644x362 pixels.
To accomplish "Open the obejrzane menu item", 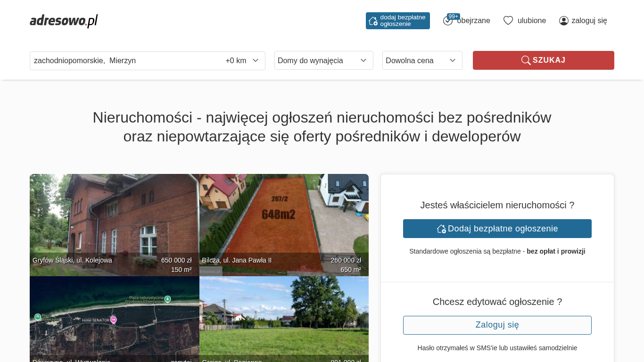I will [473, 21].
